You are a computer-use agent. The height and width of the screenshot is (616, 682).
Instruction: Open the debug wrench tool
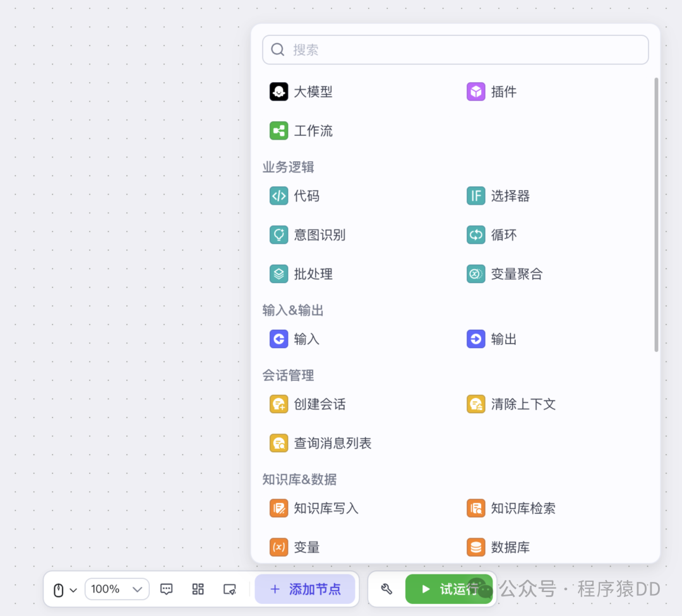(x=386, y=589)
